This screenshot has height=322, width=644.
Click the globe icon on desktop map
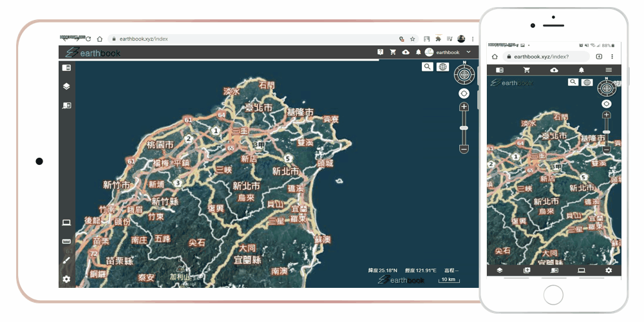point(442,67)
